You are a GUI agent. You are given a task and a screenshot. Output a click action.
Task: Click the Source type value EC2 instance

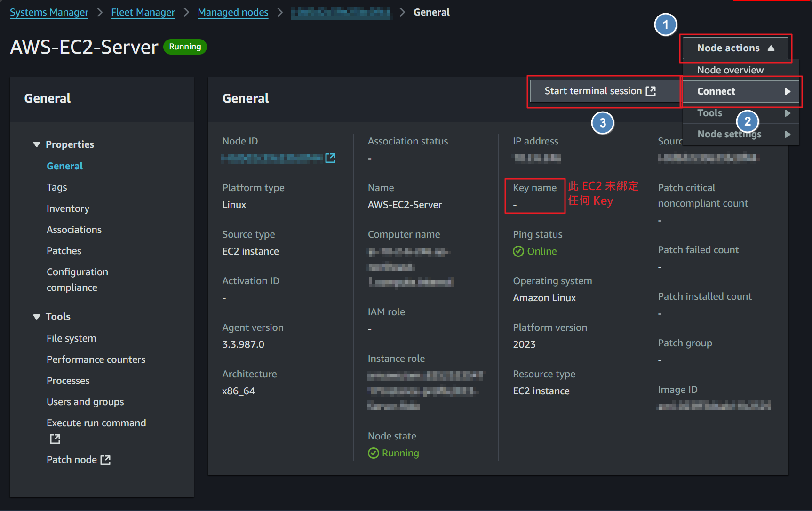(x=250, y=251)
